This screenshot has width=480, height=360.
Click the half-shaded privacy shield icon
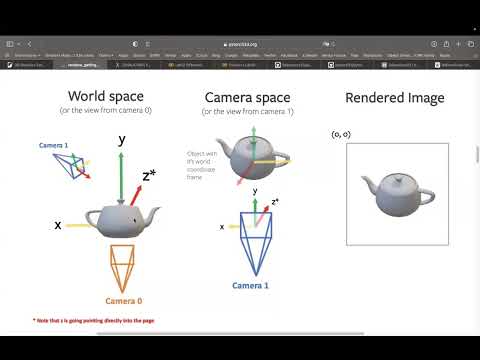(135, 44)
